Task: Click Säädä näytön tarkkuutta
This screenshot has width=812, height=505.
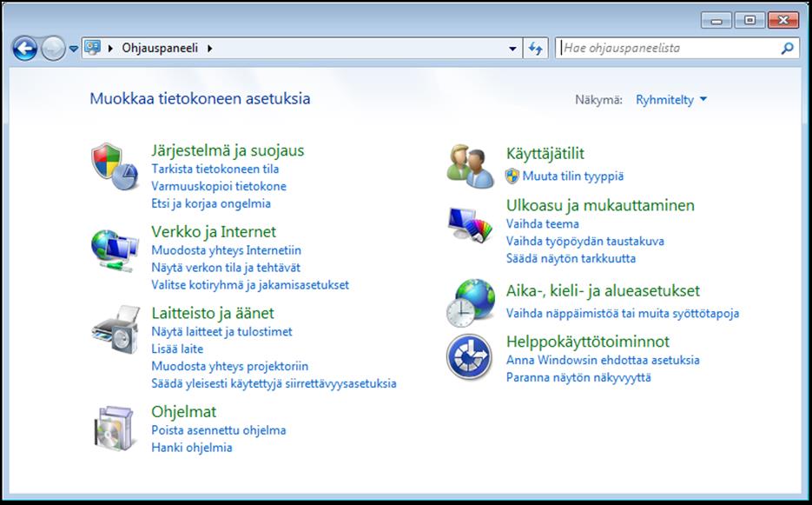Action: tap(571, 258)
